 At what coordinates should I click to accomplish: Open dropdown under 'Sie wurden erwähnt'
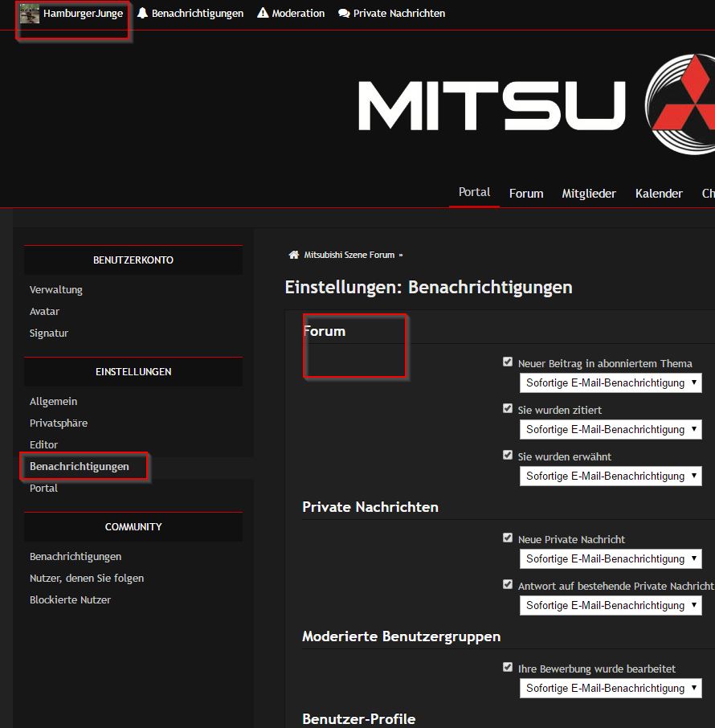point(611,476)
